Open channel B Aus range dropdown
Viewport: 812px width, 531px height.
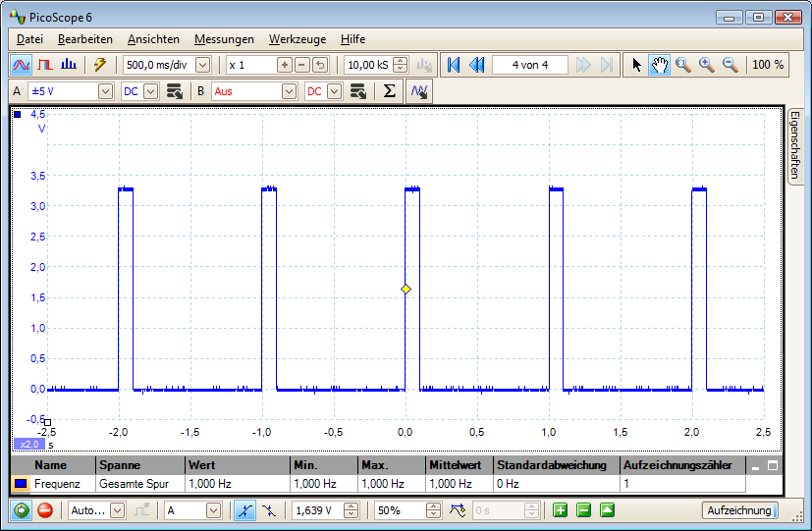[x=289, y=91]
